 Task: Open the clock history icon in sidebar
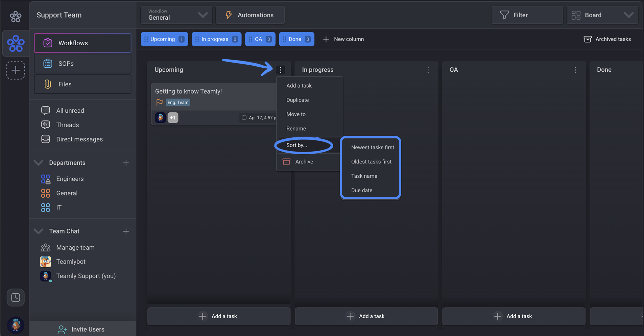[16, 297]
